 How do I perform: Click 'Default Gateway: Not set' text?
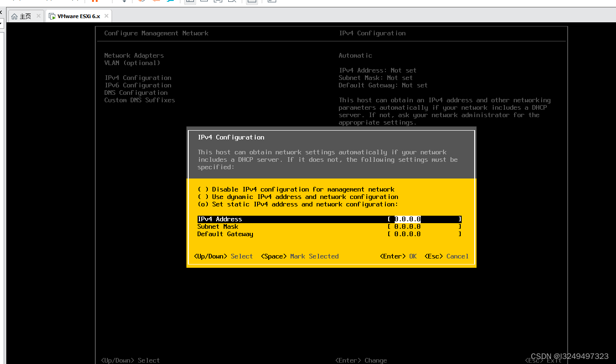(383, 86)
